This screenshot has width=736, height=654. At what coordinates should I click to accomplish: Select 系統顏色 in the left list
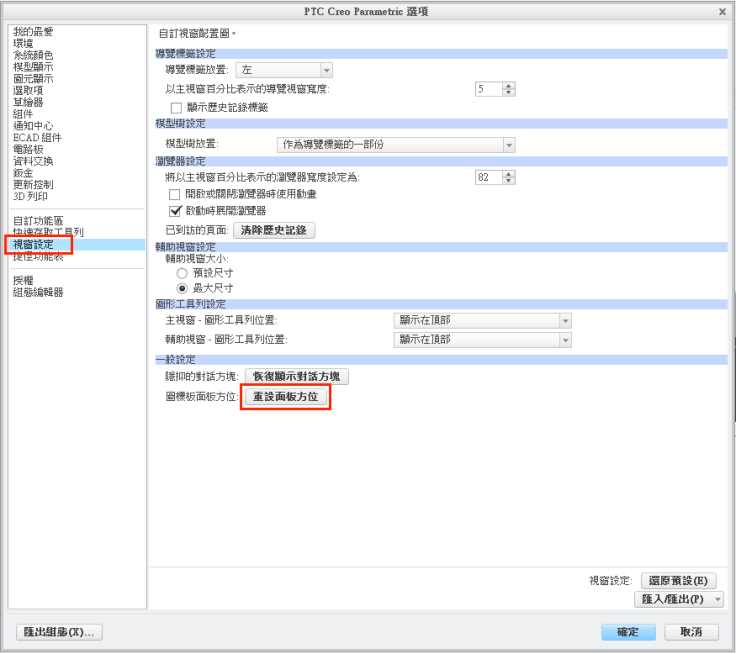pos(33,55)
